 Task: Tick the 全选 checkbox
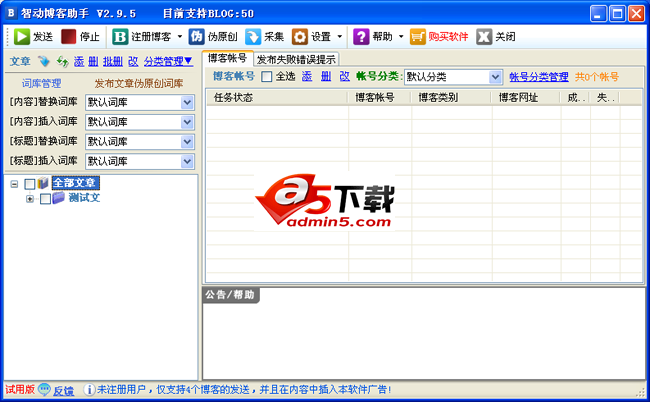click(x=267, y=77)
